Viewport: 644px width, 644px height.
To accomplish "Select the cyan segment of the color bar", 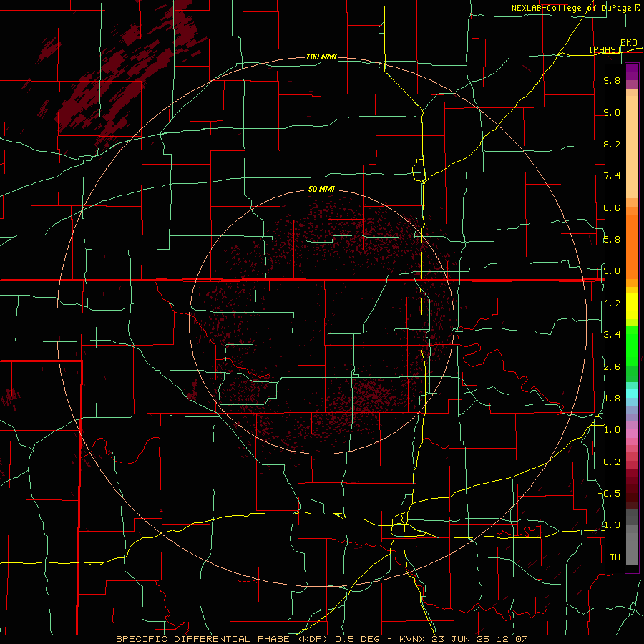I will [632, 394].
